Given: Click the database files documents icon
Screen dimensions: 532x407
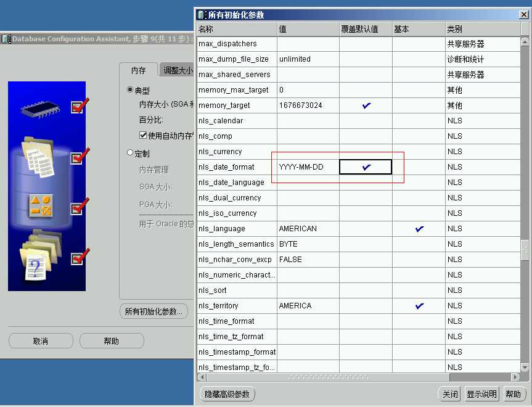Looking at the screenshot, I should point(38,157).
